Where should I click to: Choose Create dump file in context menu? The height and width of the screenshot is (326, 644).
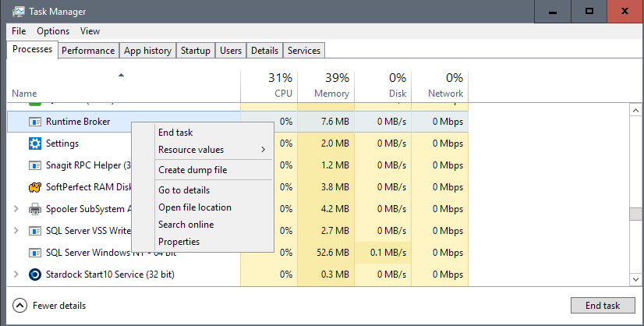(214, 170)
